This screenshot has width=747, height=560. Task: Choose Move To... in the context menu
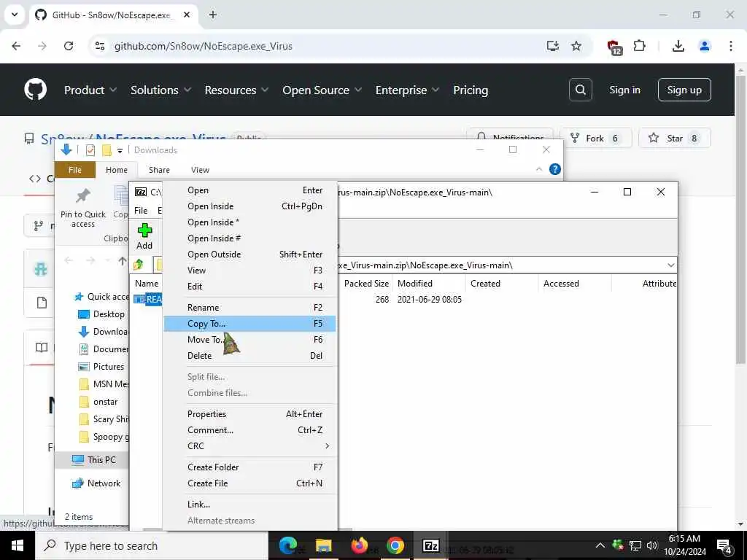point(249,340)
